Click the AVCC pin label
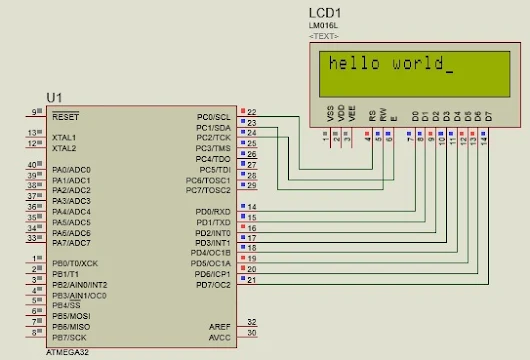 (220, 337)
